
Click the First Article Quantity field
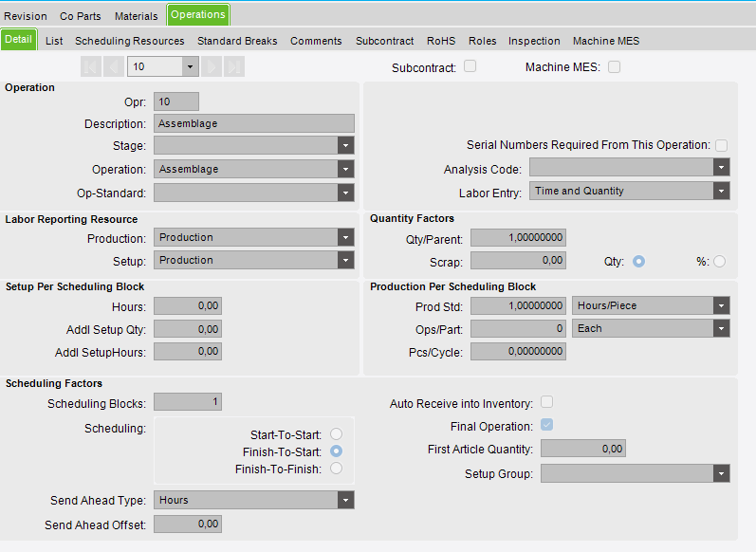tap(583, 449)
